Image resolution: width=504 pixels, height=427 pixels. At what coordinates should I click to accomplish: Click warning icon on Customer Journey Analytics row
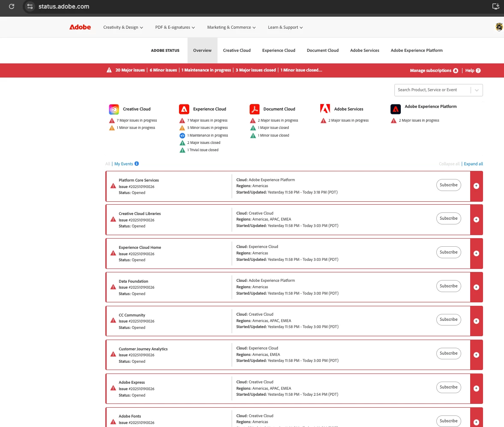[x=113, y=354]
